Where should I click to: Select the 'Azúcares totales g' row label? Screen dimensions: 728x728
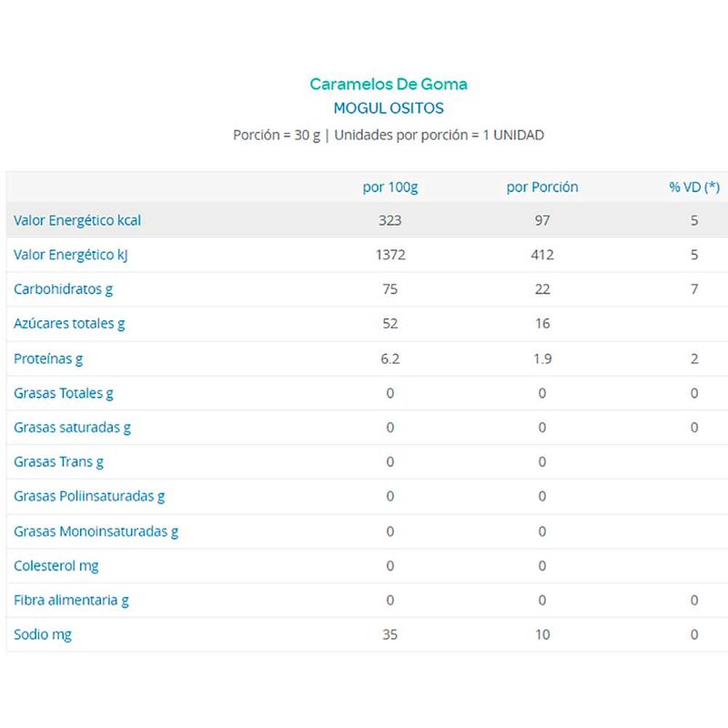pyautogui.click(x=69, y=324)
